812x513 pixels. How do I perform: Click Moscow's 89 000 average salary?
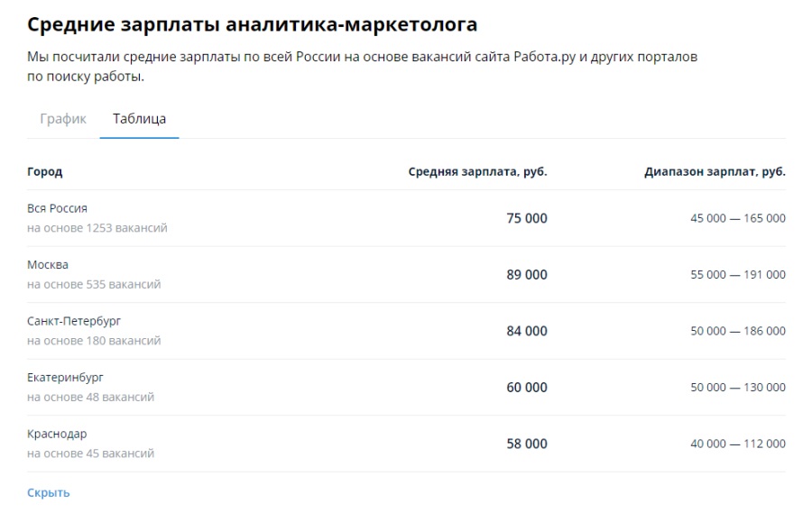coord(526,274)
